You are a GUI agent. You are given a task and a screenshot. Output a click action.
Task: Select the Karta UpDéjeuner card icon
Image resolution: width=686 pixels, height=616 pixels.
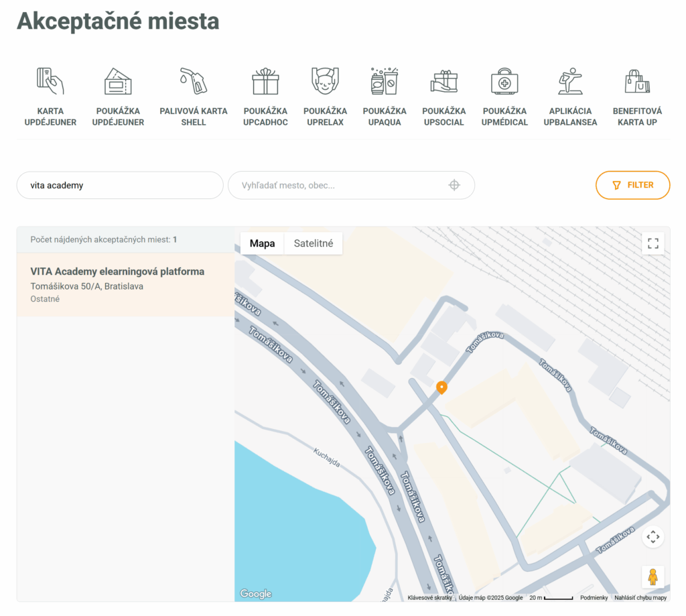click(50, 81)
